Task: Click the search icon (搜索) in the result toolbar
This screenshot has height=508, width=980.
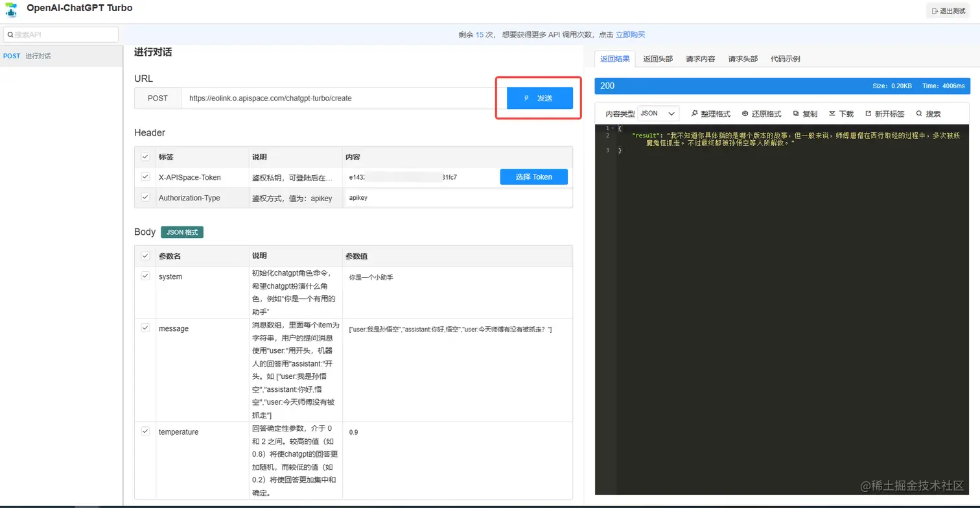Action: click(x=919, y=114)
